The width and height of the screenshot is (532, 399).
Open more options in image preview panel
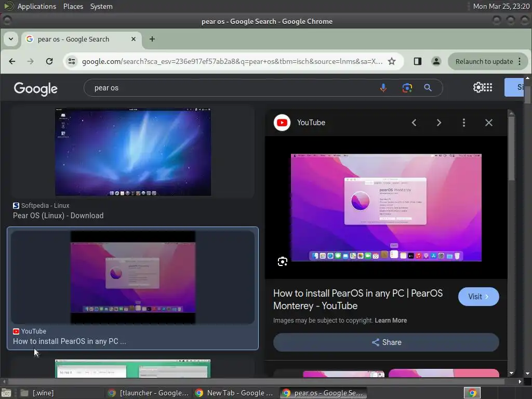pos(464,123)
